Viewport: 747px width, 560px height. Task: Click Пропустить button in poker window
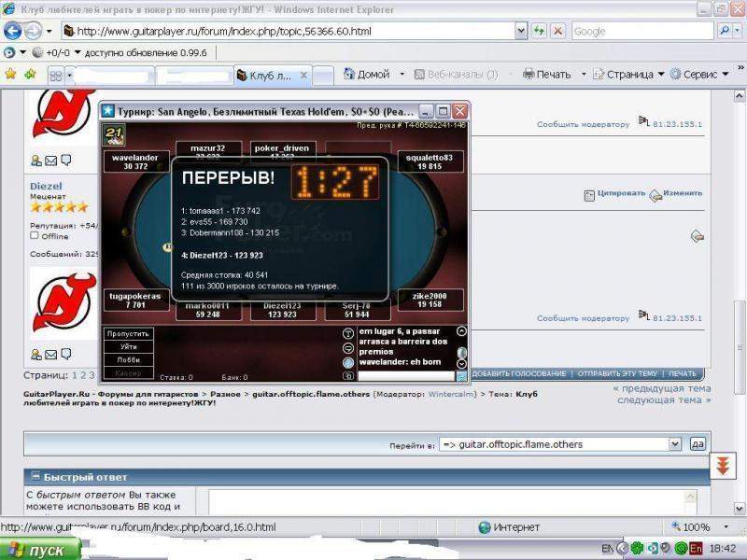[128, 334]
